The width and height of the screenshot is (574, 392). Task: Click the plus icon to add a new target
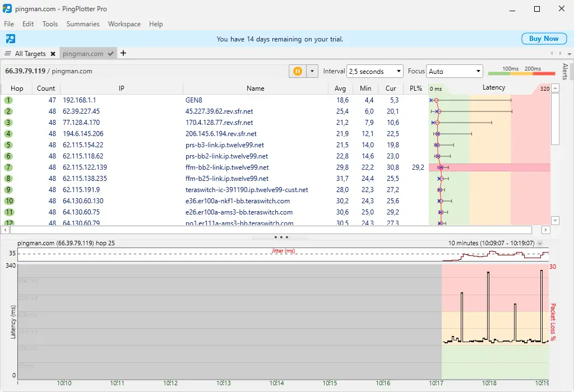(122, 53)
